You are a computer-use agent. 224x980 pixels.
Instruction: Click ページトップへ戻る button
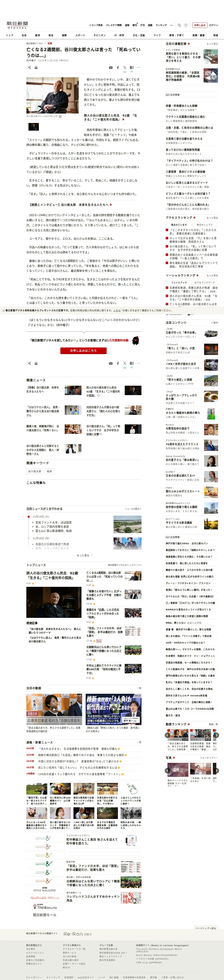206,928
